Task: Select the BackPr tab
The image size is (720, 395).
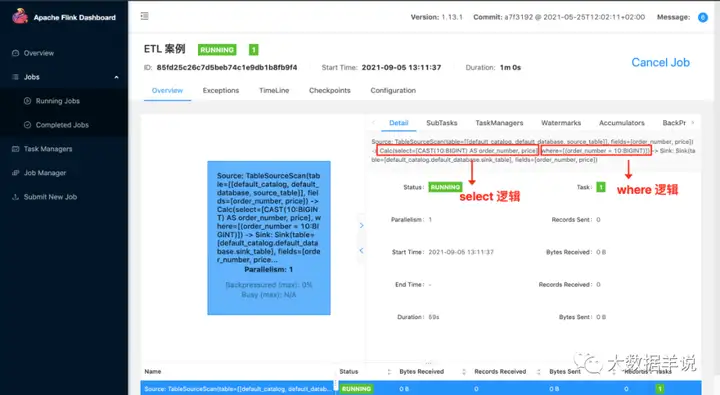Action: 674,123
